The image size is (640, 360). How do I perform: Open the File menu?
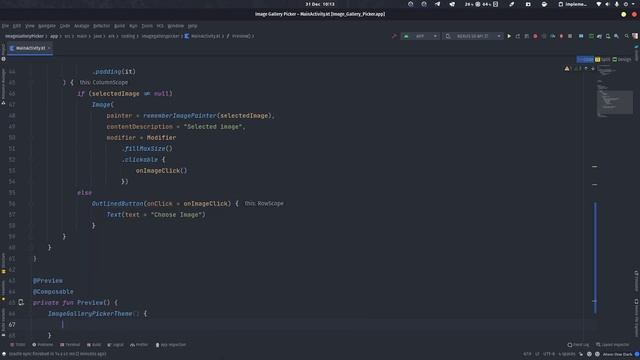5,26
